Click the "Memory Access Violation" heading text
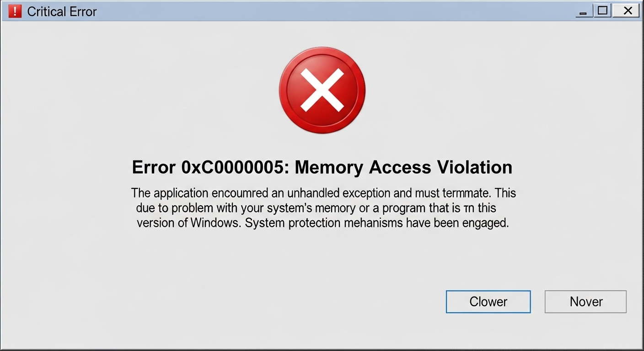This screenshot has height=351, width=644. pyautogui.click(x=403, y=167)
